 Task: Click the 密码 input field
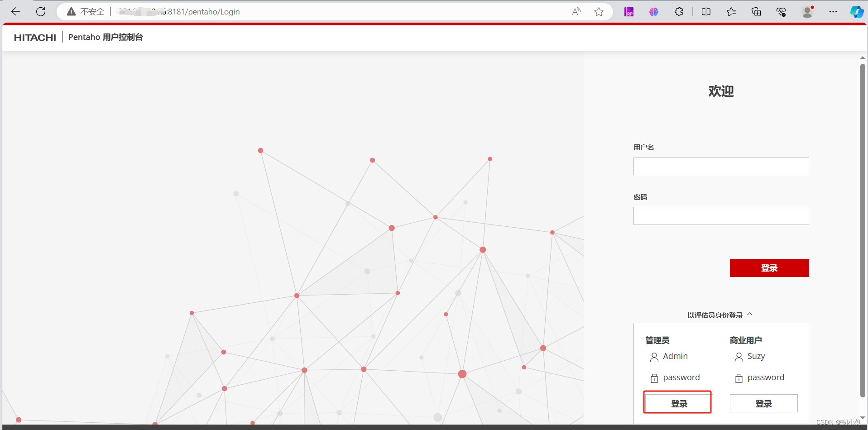click(721, 216)
